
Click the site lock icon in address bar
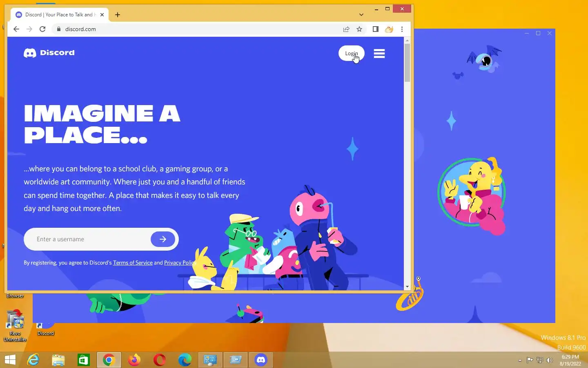(59, 29)
